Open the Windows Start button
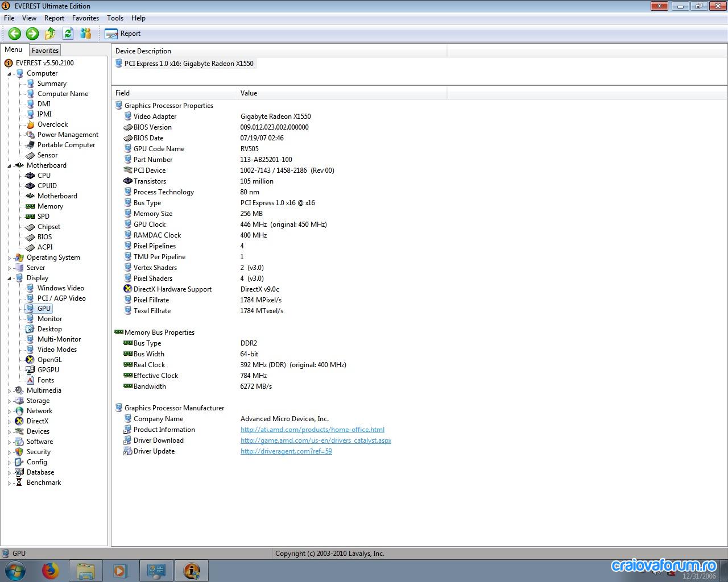Screen dimensions: 728x582 pos(15,571)
